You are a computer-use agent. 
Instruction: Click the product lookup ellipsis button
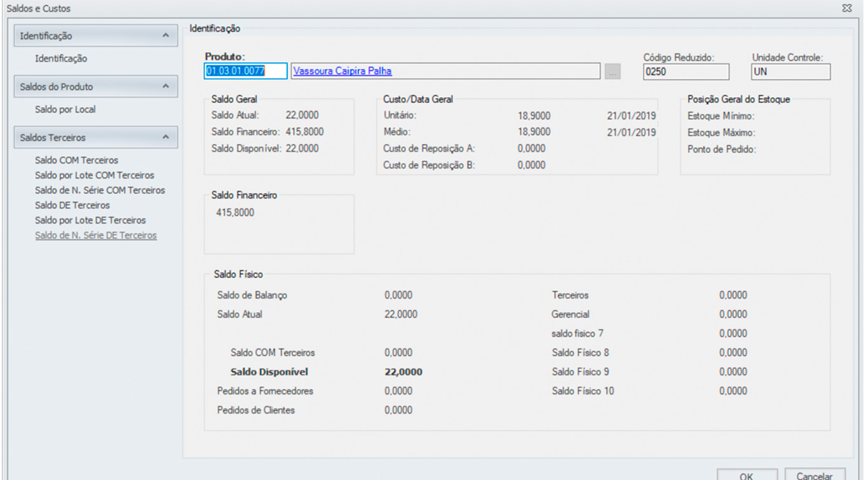(612, 71)
